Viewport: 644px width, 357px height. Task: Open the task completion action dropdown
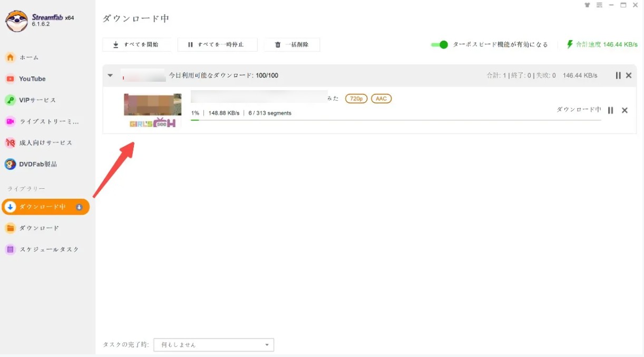point(213,345)
